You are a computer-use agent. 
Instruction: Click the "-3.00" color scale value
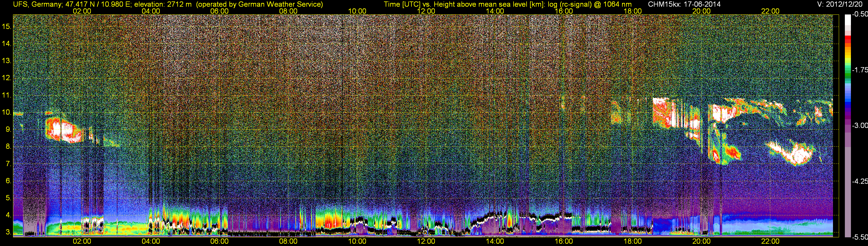pos(860,125)
